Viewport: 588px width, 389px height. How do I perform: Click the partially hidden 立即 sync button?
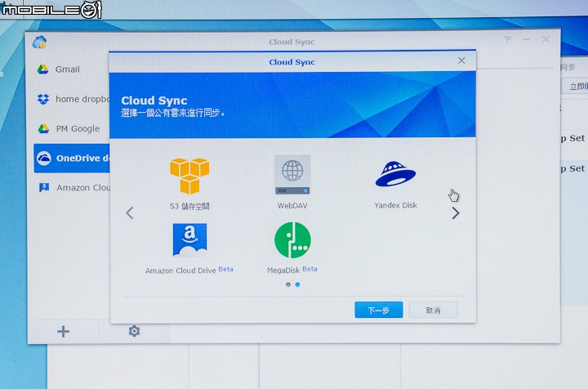[x=574, y=87]
